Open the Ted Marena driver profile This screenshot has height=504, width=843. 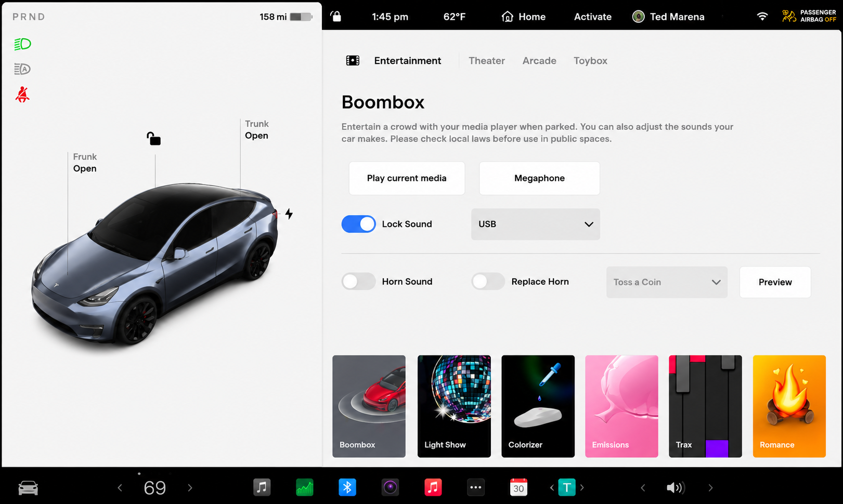point(668,17)
